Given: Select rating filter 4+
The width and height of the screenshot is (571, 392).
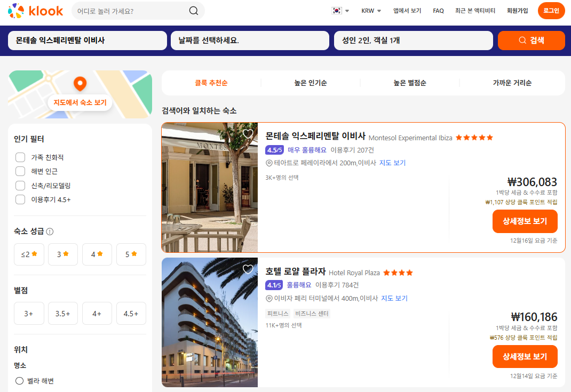Looking at the screenshot, I should [x=97, y=314].
